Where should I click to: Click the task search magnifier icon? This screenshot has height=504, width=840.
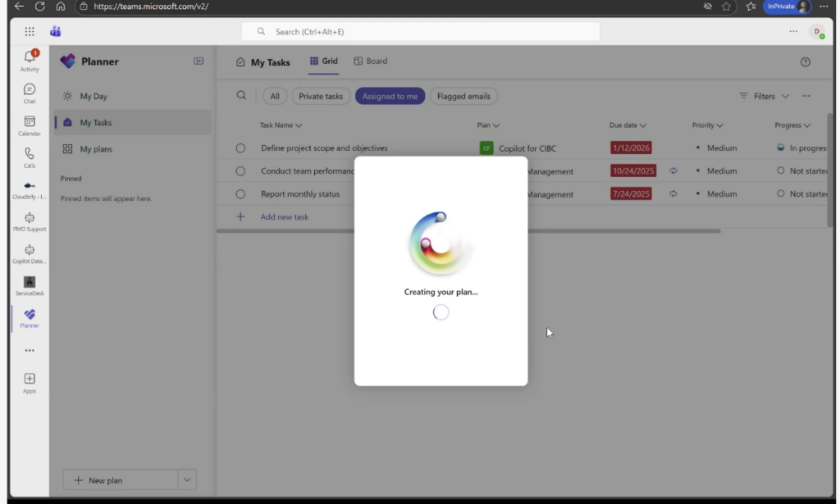242,95
